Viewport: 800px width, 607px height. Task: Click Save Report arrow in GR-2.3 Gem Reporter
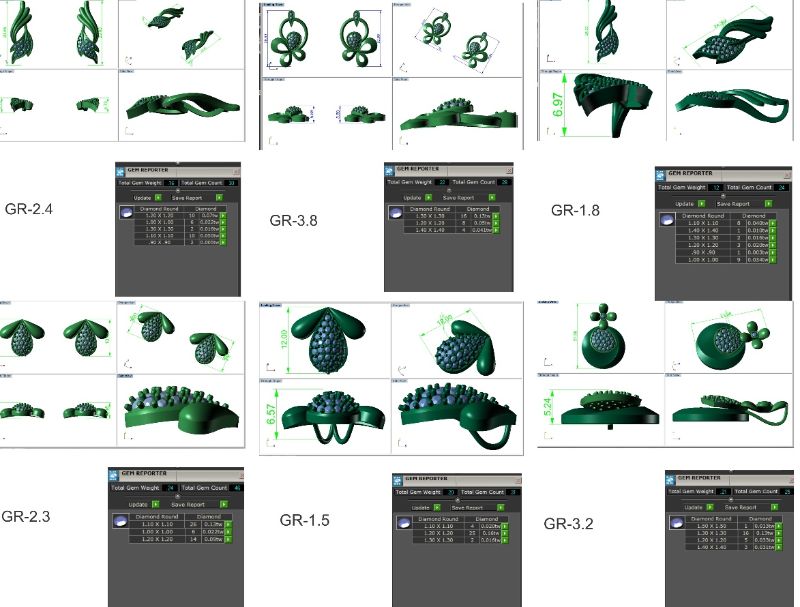point(224,504)
